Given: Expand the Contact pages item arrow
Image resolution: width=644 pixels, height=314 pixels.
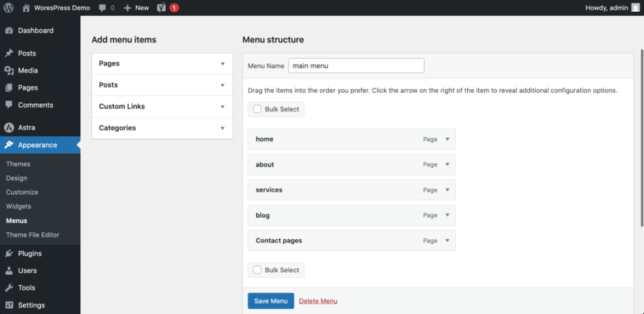Looking at the screenshot, I should [448, 240].
